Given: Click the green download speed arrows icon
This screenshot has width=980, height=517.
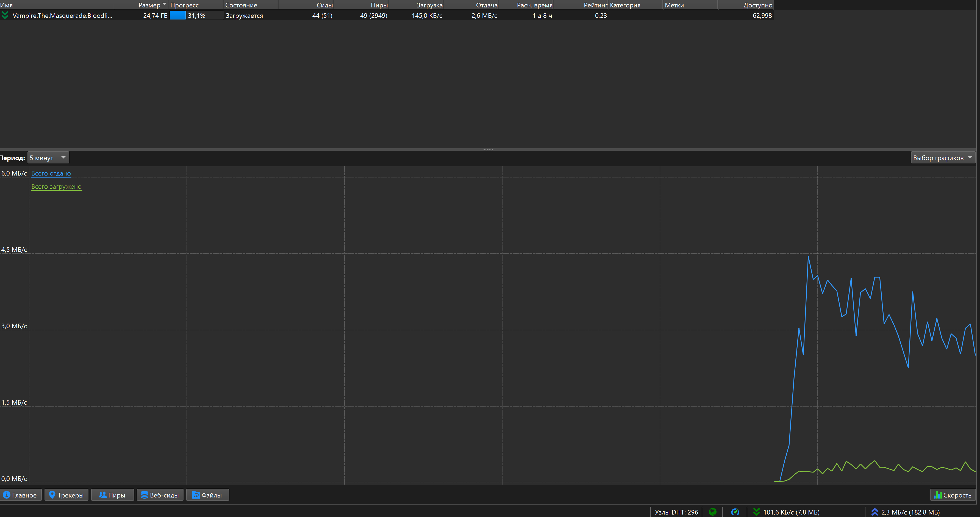Looking at the screenshot, I should coord(756,512).
